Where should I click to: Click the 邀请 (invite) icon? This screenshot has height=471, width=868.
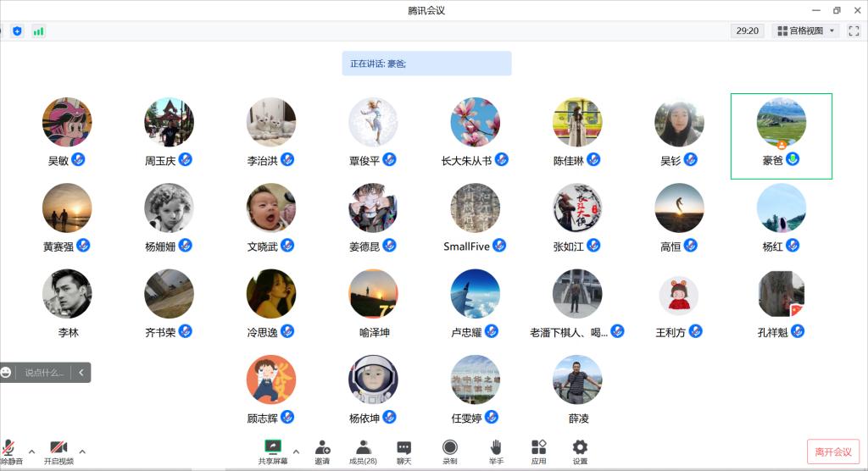tap(322, 447)
